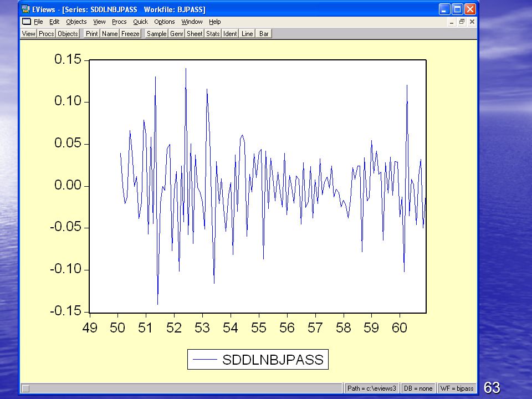The width and height of the screenshot is (532, 399).
Task: Click the Stats toolbar button
Action: pyautogui.click(x=213, y=34)
